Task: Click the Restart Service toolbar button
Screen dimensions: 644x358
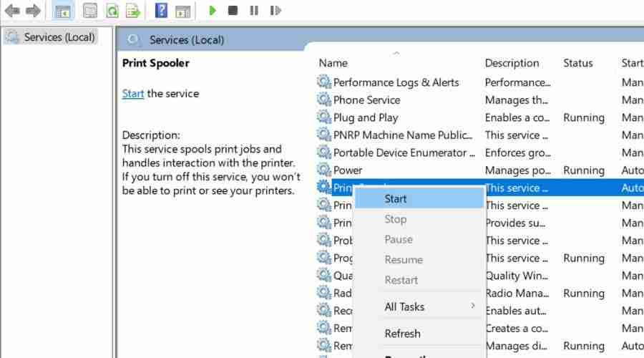Action: 275,10
